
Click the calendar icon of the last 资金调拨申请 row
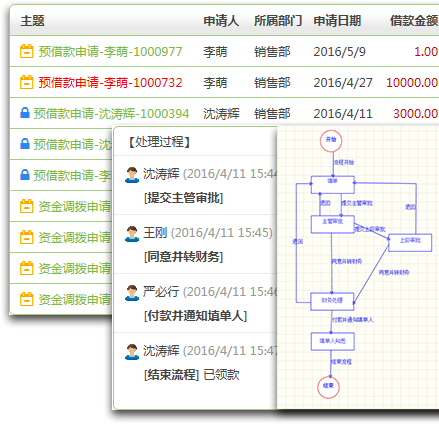[x=26, y=299]
